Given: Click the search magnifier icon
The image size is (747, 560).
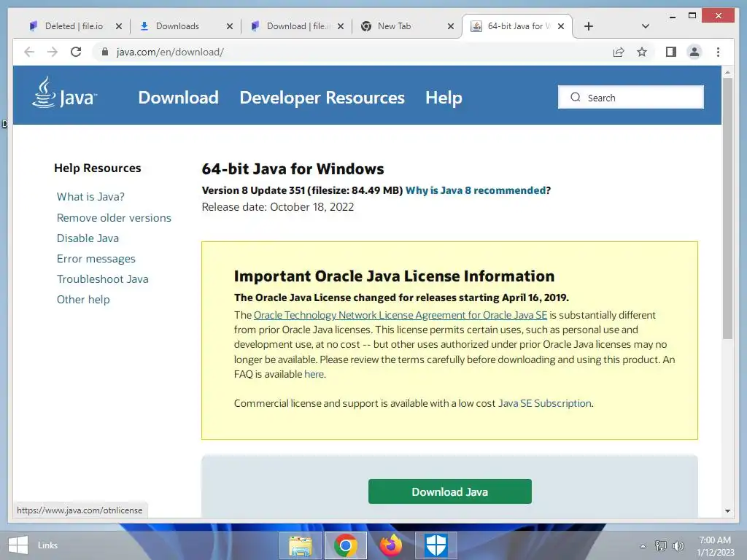Looking at the screenshot, I should tap(576, 97).
